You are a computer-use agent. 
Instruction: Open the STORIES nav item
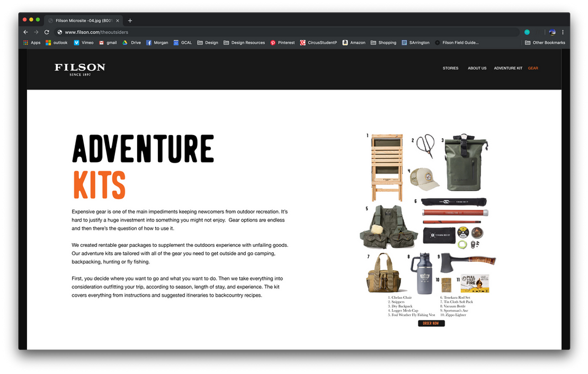(450, 68)
